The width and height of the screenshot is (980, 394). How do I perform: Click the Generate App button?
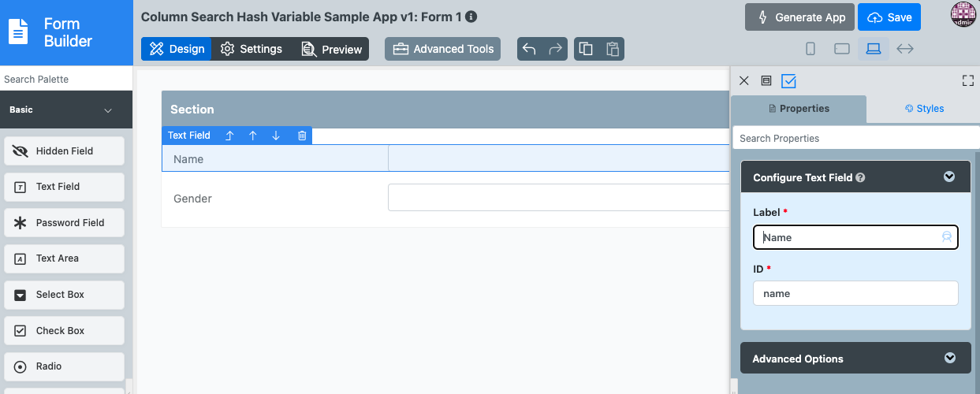[799, 17]
